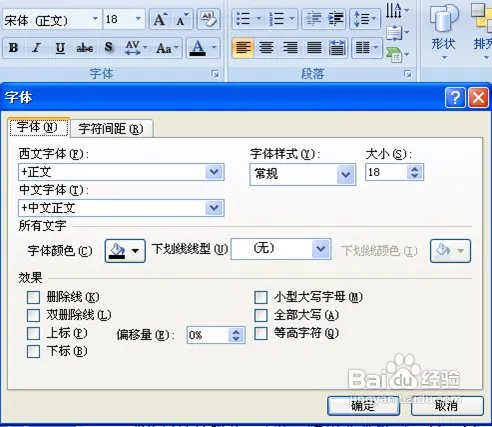Check the 下标 subscript option
The width and height of the screenshot is (492, 427).
(33, 351)
